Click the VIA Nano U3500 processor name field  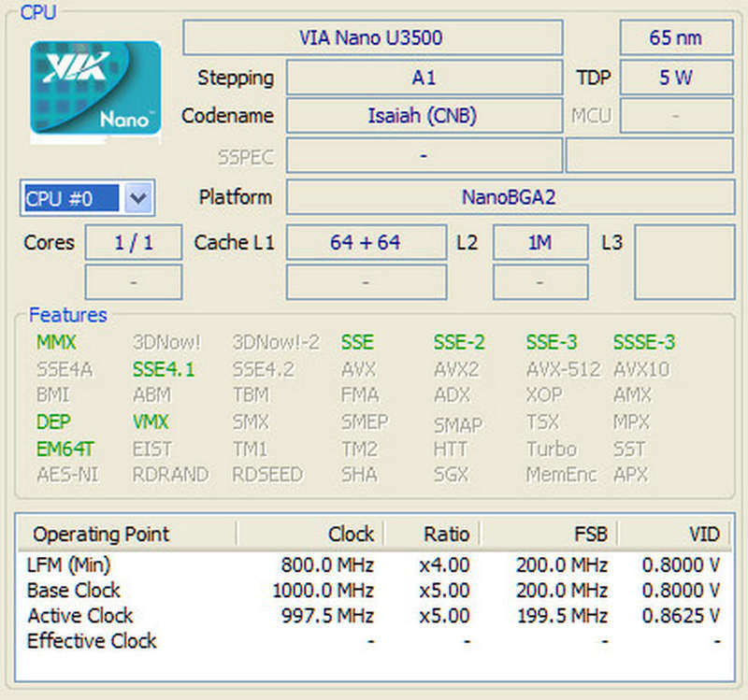click(372, 37)
